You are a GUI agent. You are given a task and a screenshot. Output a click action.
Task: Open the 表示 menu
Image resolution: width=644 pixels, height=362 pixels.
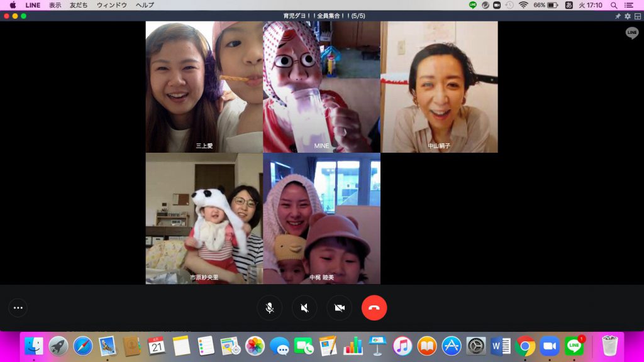point(55,5)
